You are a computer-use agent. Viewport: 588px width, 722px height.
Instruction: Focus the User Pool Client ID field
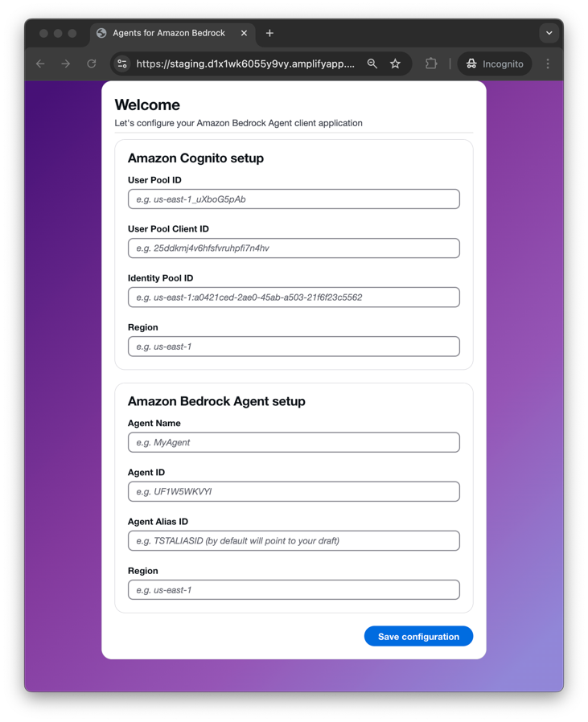[294, 248]
